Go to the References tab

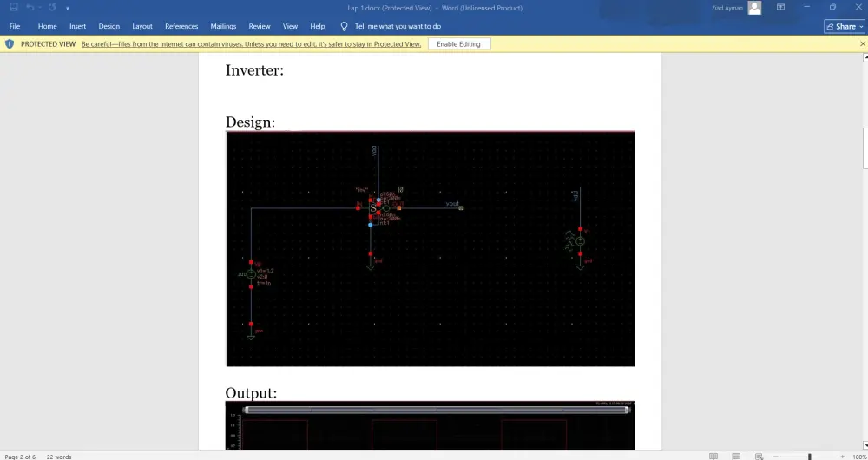(x=181, y=26)
